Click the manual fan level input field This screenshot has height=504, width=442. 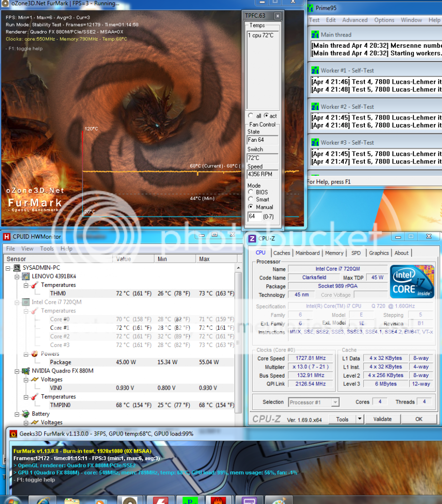tap(254, 217)
